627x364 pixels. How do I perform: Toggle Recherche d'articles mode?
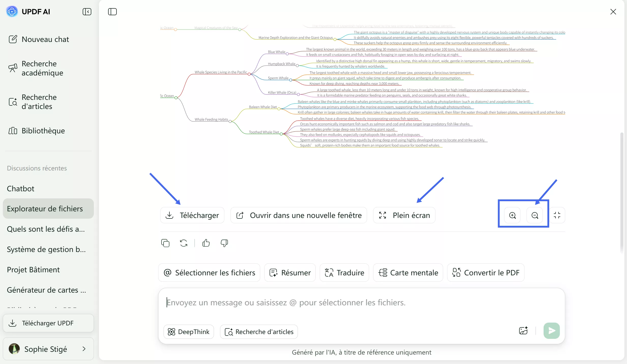pos(259,331)
